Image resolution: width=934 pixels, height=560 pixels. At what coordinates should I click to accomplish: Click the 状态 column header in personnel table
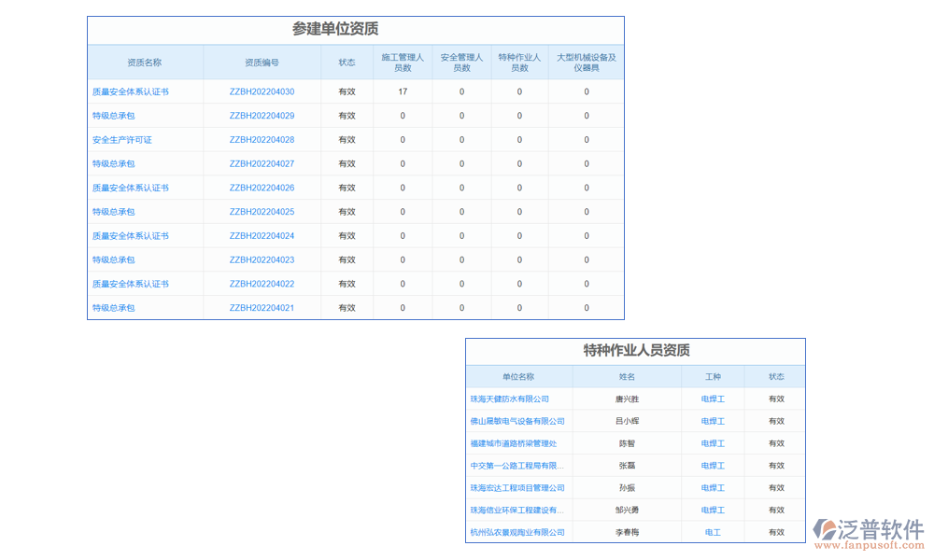[x=774, y=376]
